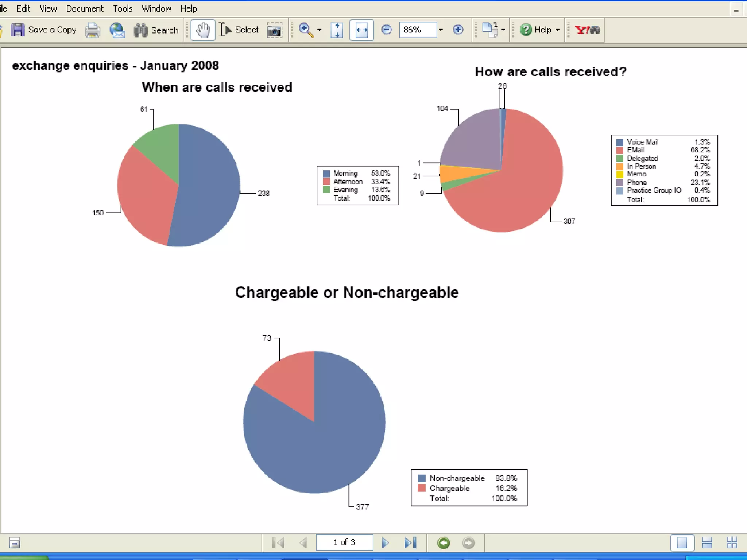
Task: Click the Yahoo toolbar icon
Action: tap(587, 30)
